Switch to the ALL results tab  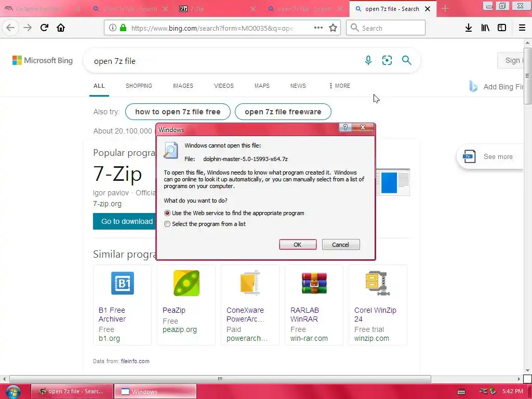pyautogui.click(x=99, y=86)
